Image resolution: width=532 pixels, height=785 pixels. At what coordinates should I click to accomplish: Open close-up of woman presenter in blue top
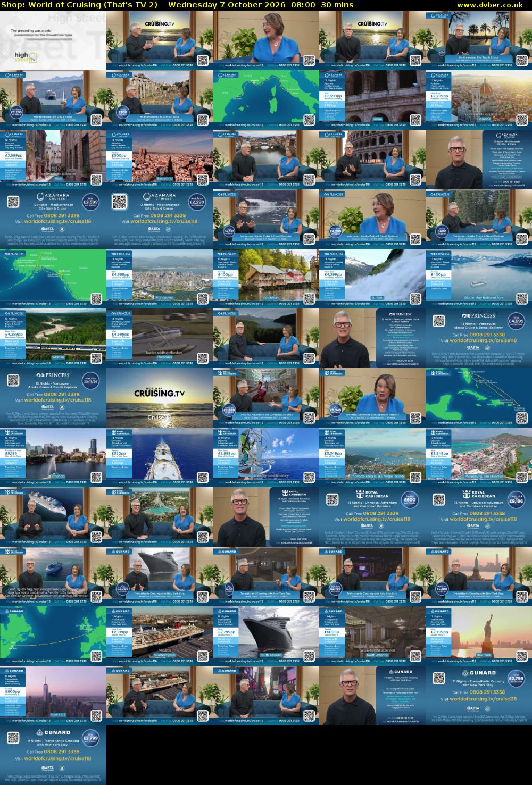(266, 40)
